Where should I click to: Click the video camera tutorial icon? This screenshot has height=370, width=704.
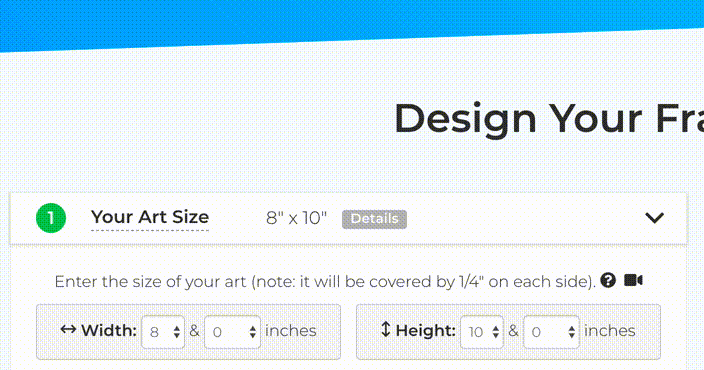coord(633,280)
